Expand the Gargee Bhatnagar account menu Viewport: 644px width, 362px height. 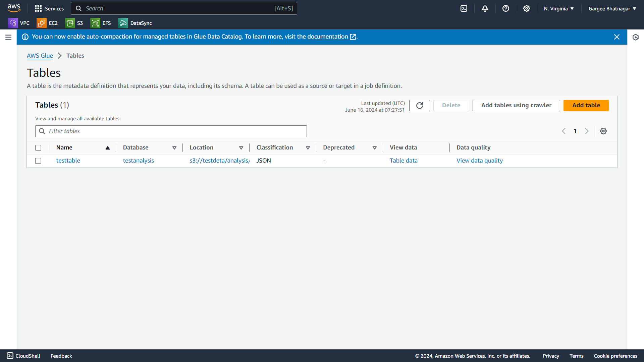tap(612, 9)
